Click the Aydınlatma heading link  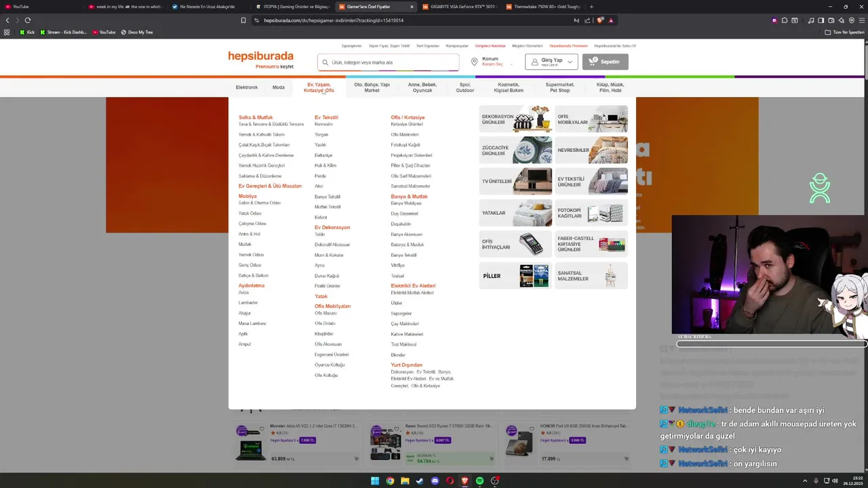[x=252, y=285]
